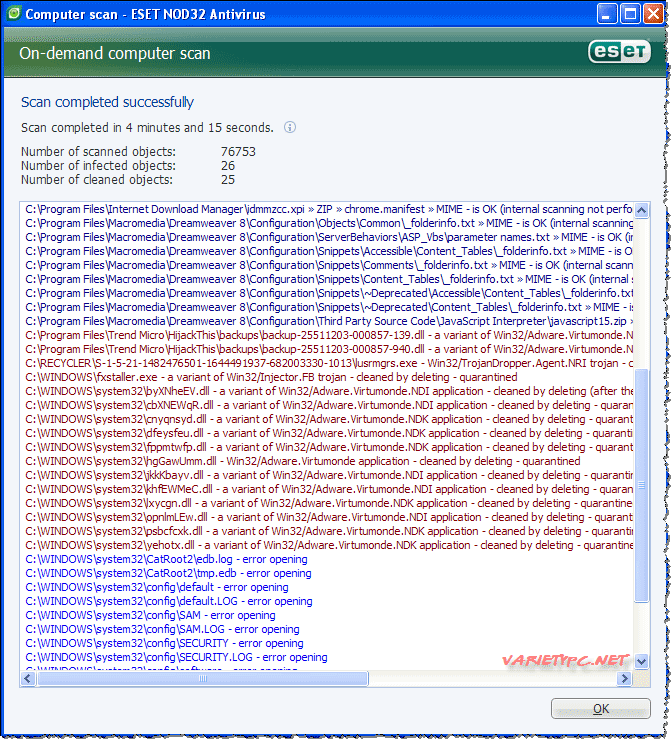Click the cleaned objects value 25
Screen dimensions: 671x739
228,180
